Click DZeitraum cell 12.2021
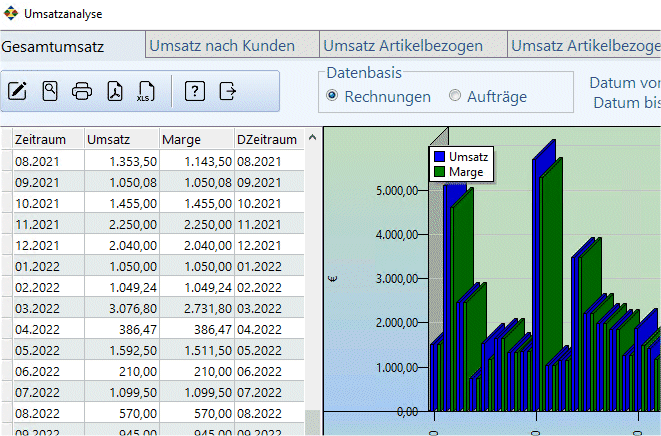661x436 pixels. pos(269,245)
